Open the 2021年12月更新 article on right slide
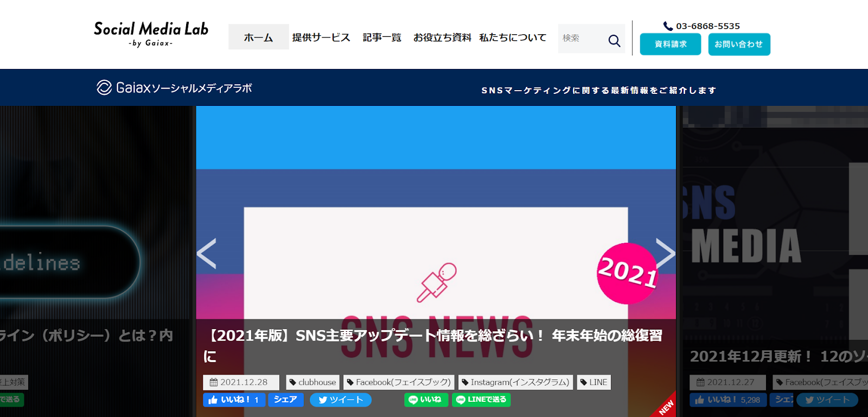 778,357
